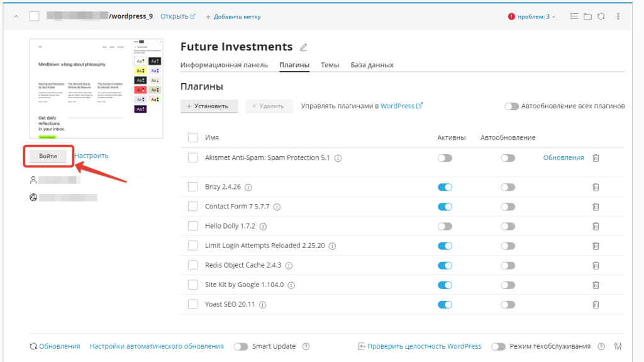Viewport: 644px width, 362px height.
Task: Delete Site Kit by Google via trash icon
Action: point(596,285)
